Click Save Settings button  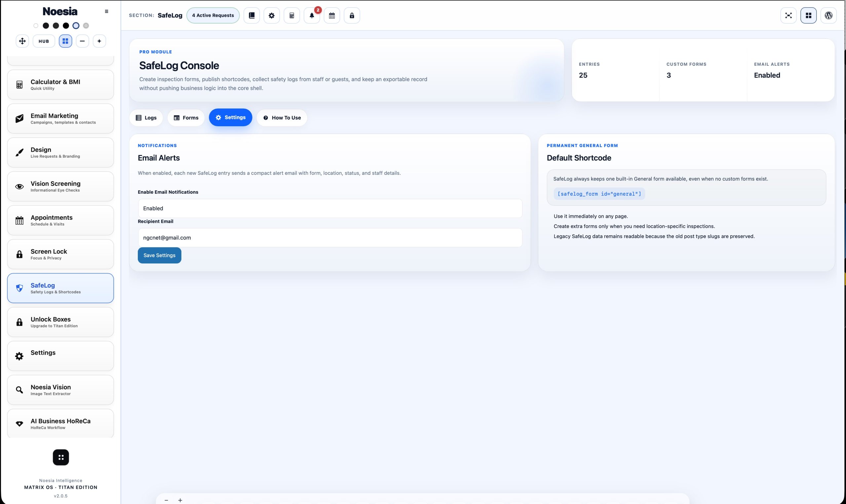click(160, 255)
